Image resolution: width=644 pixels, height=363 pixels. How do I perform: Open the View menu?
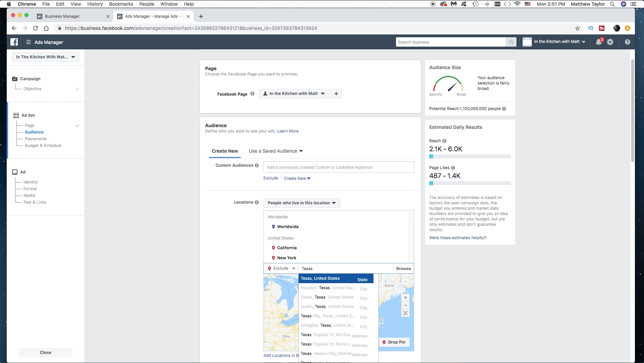[x=76, y=4]
